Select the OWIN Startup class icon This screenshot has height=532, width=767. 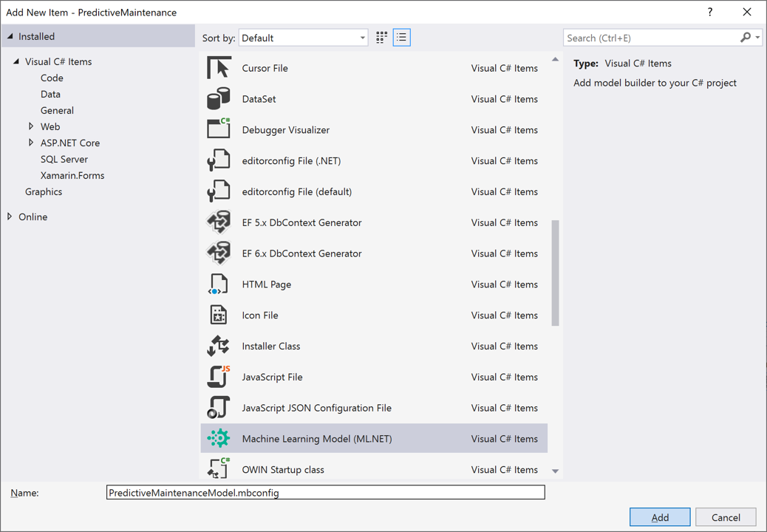(219, 468)
